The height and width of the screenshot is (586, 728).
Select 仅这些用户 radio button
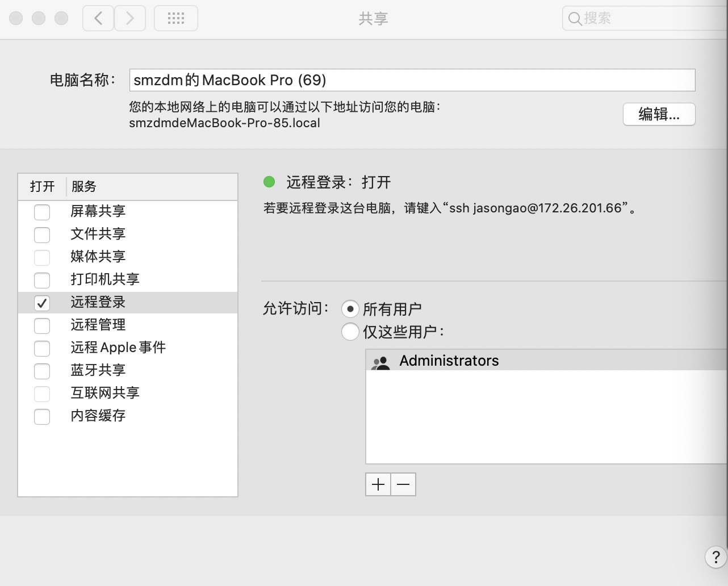350,332
